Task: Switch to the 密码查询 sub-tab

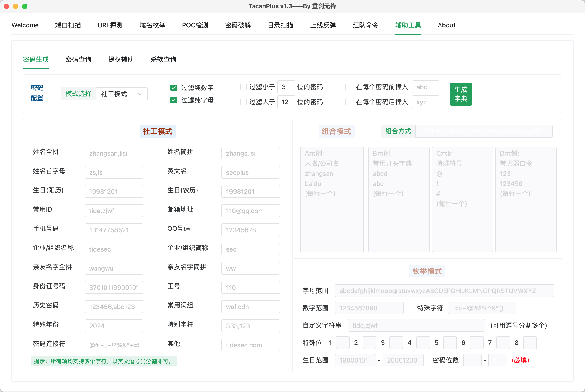Action: click(78, 59)
